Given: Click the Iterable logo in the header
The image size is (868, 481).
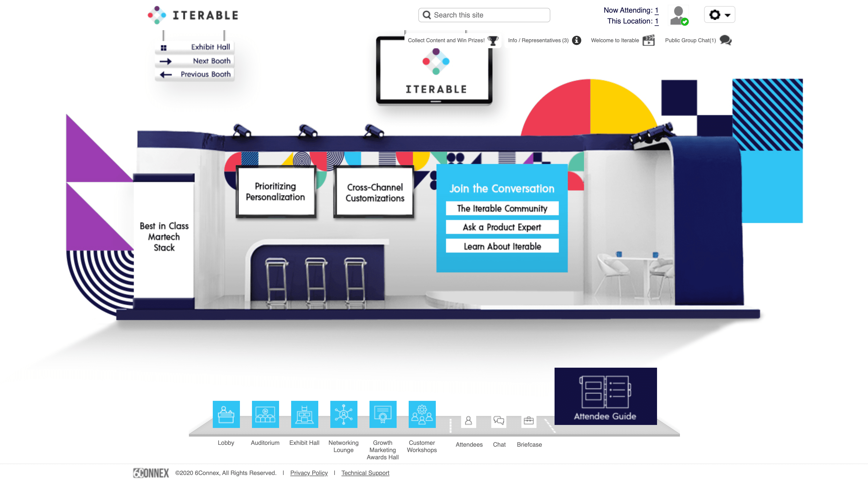Looking at the screenshot, I should (x=193, y=15).
